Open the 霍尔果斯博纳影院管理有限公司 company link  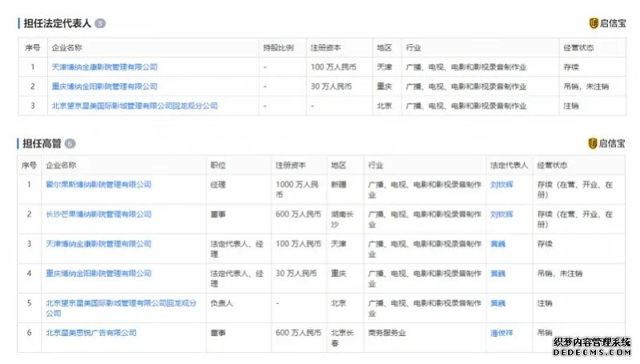[98, 185]
